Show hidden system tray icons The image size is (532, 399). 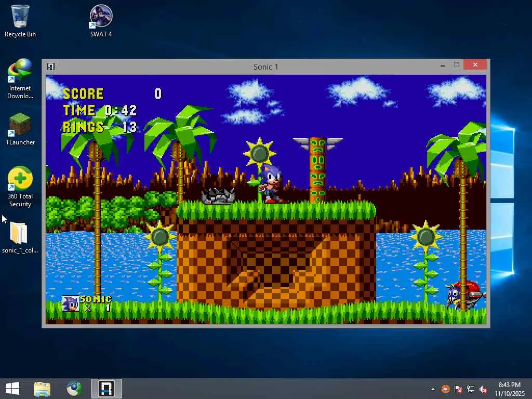(433, 389)
